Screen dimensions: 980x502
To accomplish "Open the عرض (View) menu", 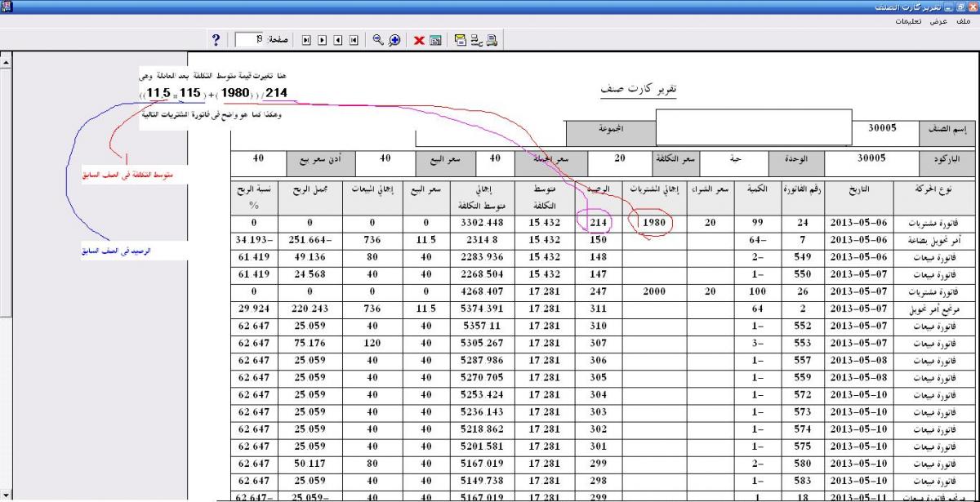I will pyautogui.click(x=940, y=20).
